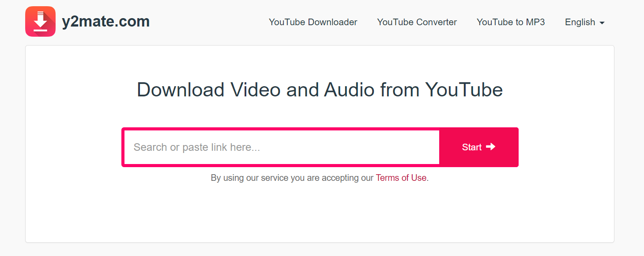Open the y2mate.com brand name link

(105, 21)
